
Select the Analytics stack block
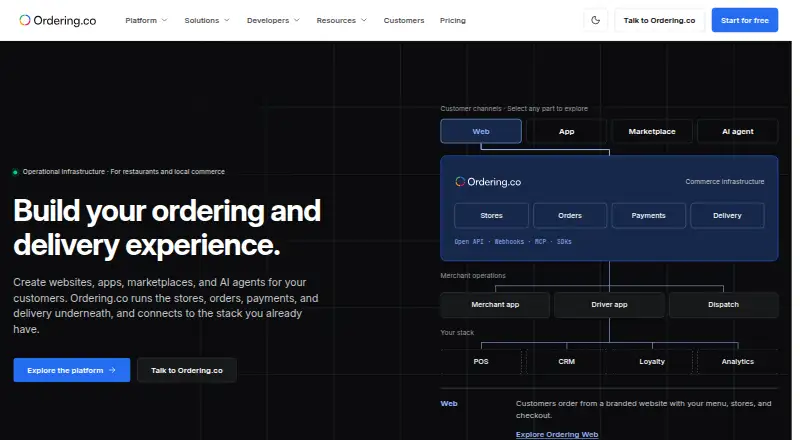coord(737,361)
